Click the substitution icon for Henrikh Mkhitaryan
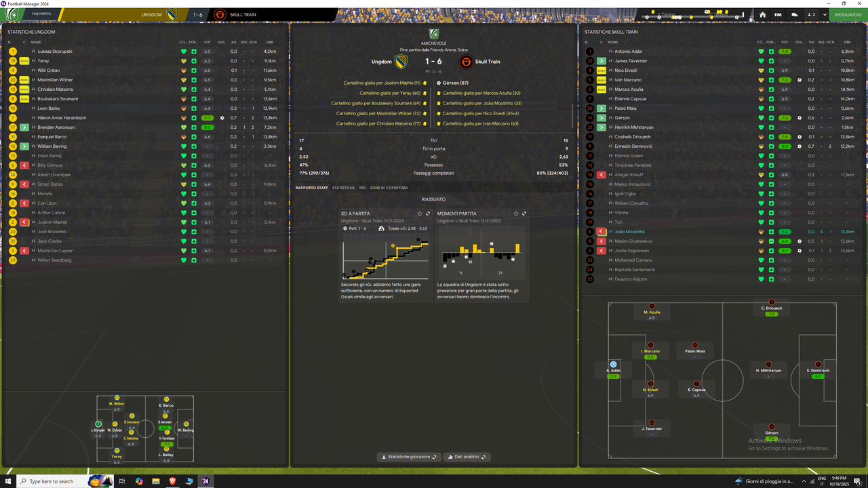This screenshot has height=488, width=868. (601, 127)
